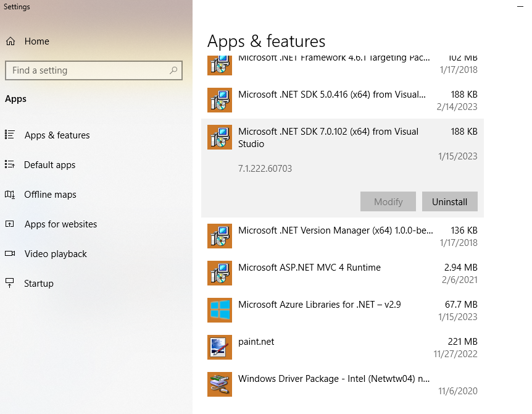This screenshot has height=414, width=532.
Task: Select the paint.net entry name
Action: tap(256, 342)
